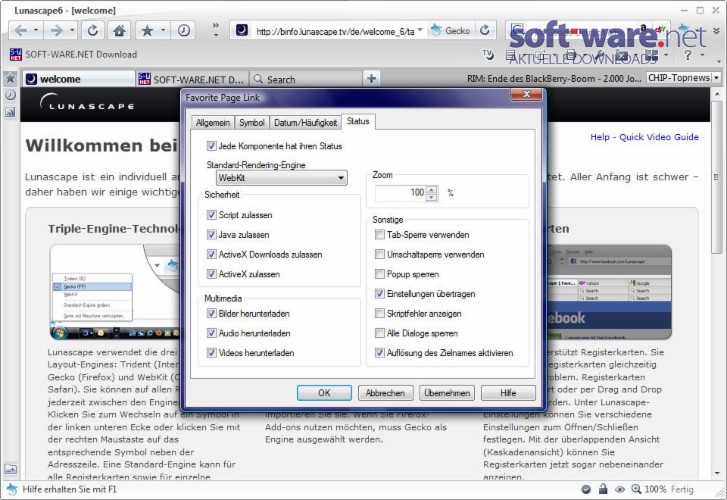Select the Status tab
Viewport: 727px width, 500px height.
coord(358,121)
